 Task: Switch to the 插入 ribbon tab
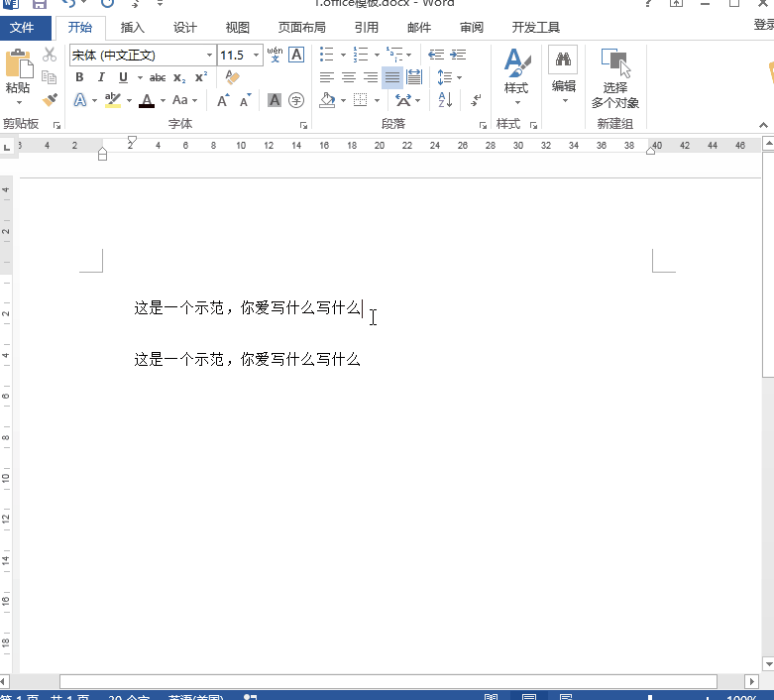coord(132,28)
